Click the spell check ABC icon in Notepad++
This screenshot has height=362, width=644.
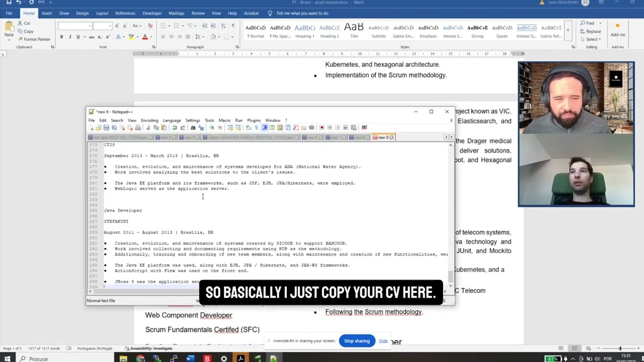coord(364,128)
